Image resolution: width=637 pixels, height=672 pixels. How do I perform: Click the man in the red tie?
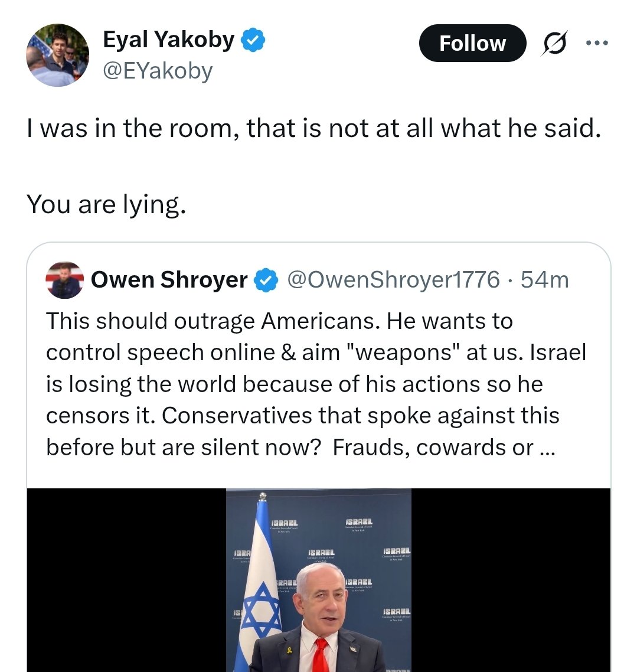319,620
